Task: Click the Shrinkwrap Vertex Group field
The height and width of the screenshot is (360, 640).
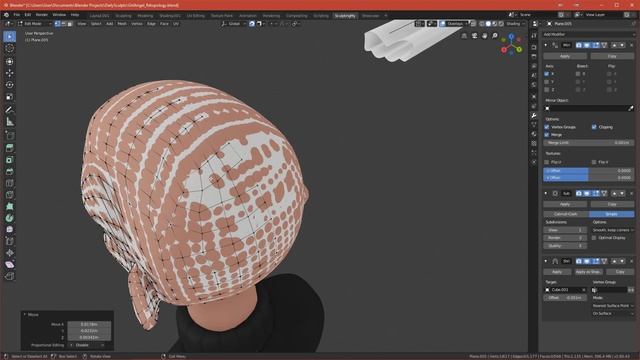Action: click(609, 290)
